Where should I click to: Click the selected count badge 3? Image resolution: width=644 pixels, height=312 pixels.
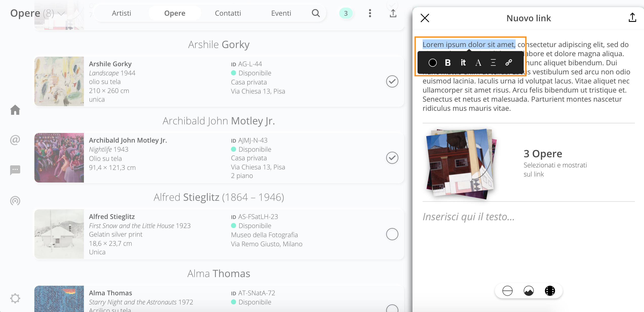click(346, 13)
